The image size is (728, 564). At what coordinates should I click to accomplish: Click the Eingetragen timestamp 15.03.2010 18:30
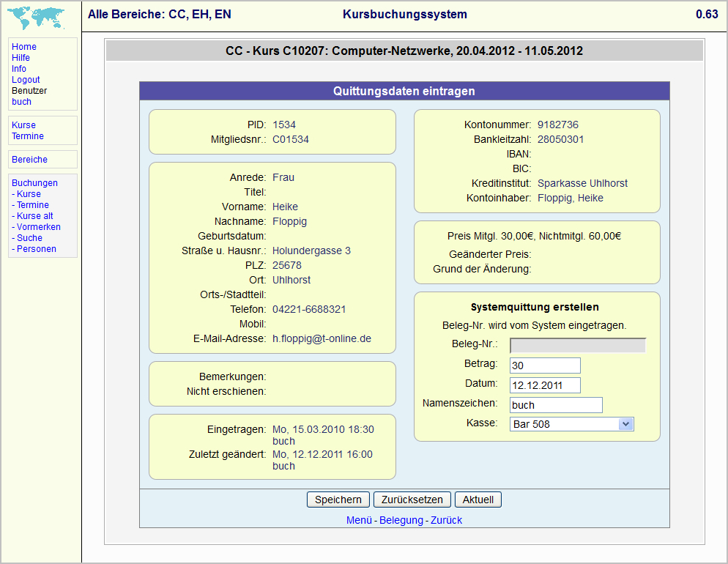tap(323, 429)
